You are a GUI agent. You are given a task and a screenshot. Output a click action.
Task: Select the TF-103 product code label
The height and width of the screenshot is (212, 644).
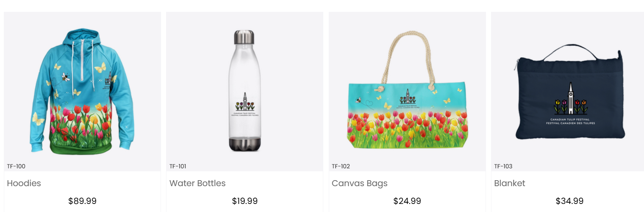point(503,166)
